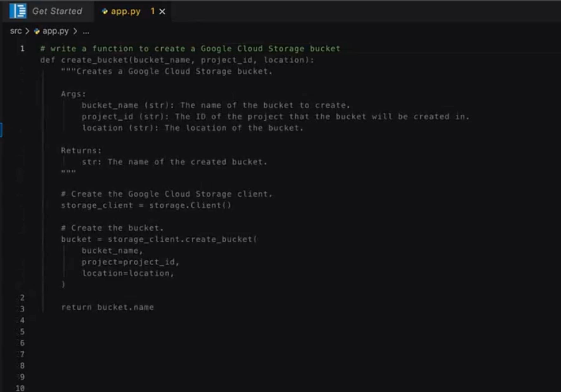Screen dimensions: 561x392
Task: Expand the chevron after src breadcrumb
Action: pos(28,31)
